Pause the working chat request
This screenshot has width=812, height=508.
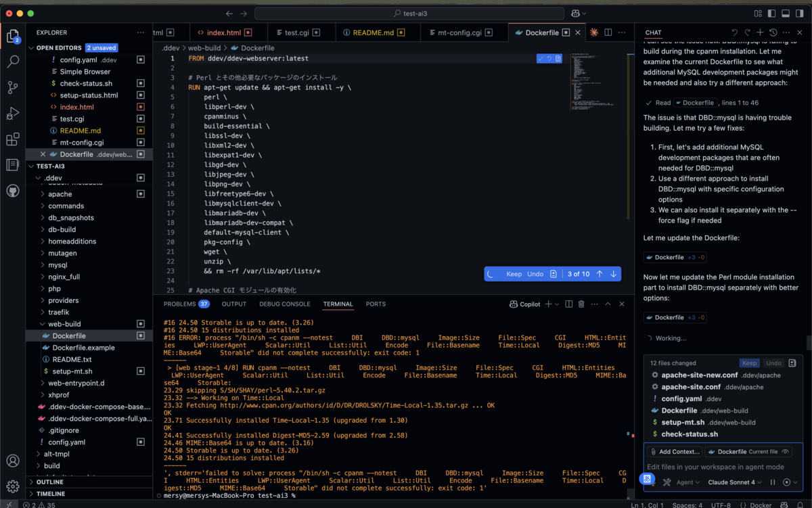tap(773, 482)
